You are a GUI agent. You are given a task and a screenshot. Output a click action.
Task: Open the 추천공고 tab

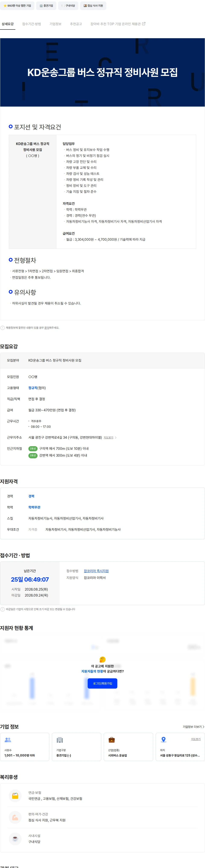click(76, 24)
